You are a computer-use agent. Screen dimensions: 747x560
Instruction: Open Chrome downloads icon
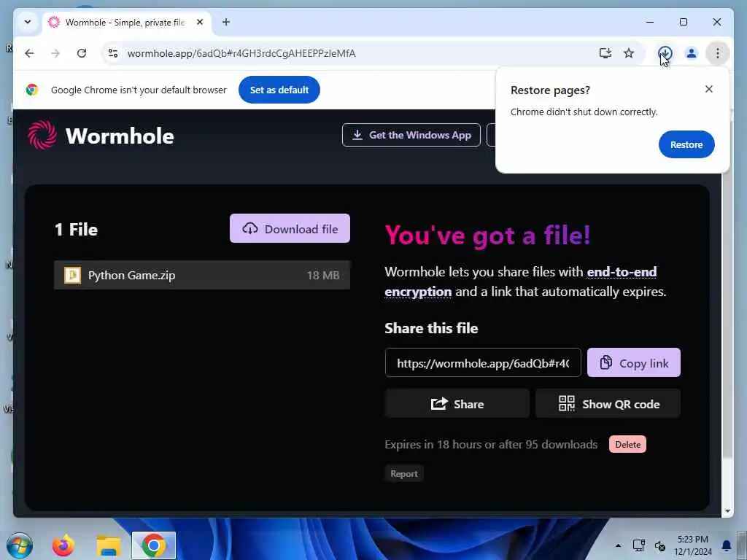point(665,53)
